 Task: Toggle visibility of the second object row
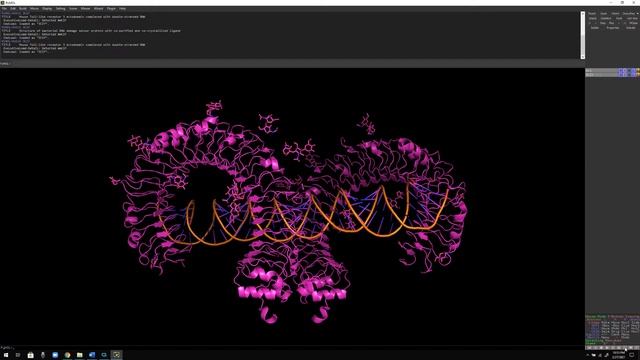[602, 75]
